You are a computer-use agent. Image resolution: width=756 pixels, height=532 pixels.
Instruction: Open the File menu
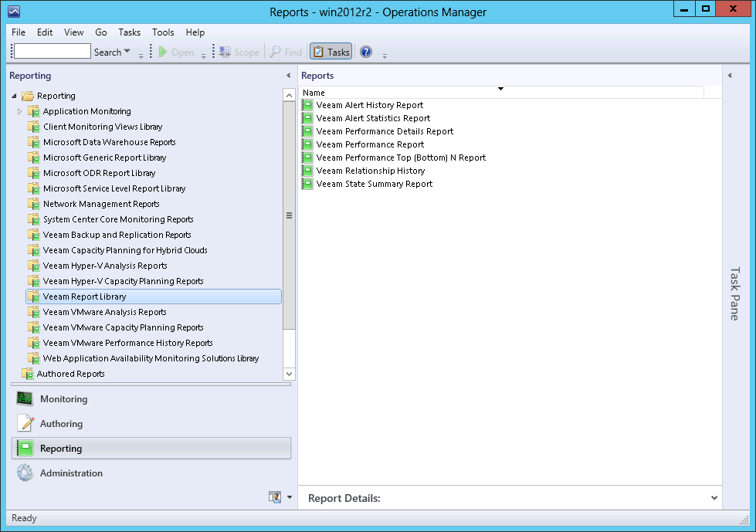coord(19,32)
